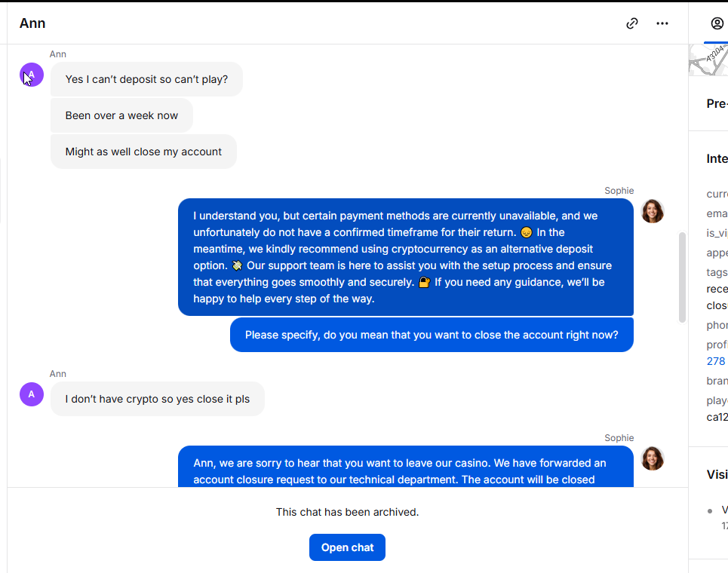Click Ann's purple avatar beside first messages
Image resolution: width=728 pixels, height=573 pixels.
point(32,75)
